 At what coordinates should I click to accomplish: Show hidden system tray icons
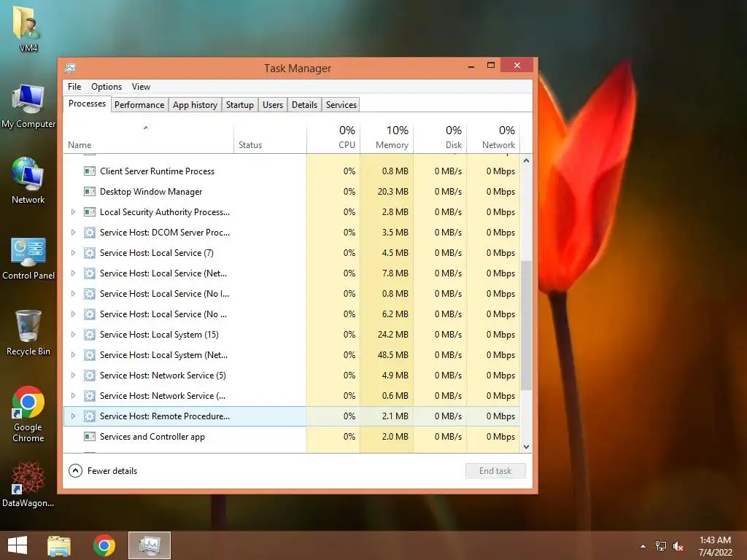[x=643, y=546]
